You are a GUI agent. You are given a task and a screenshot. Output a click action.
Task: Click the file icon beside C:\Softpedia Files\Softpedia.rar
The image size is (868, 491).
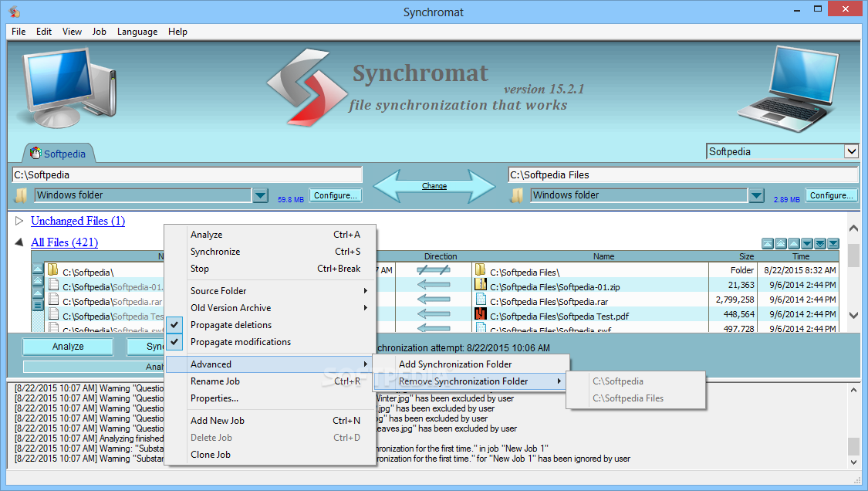481,300
